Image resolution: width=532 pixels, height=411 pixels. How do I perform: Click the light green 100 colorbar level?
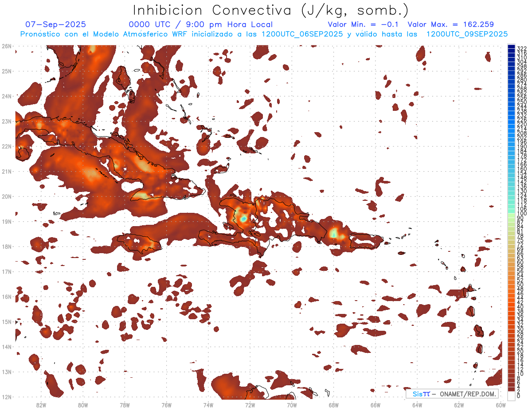click(x=511, y=214)
